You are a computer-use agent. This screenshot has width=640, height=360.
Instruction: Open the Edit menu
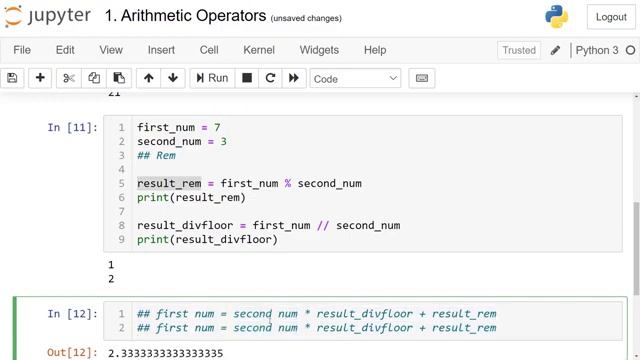(x=65, y=50)
